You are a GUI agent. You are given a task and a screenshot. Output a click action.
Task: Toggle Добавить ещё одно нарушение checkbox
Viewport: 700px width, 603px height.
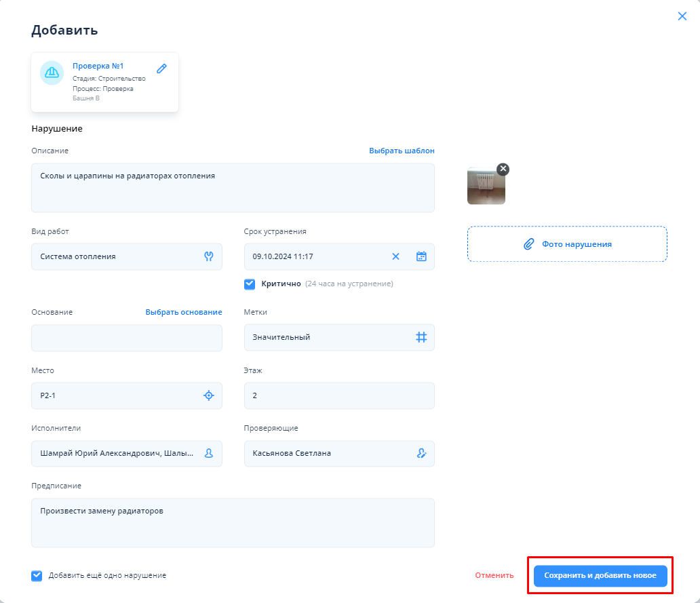[x=37, y=576]
